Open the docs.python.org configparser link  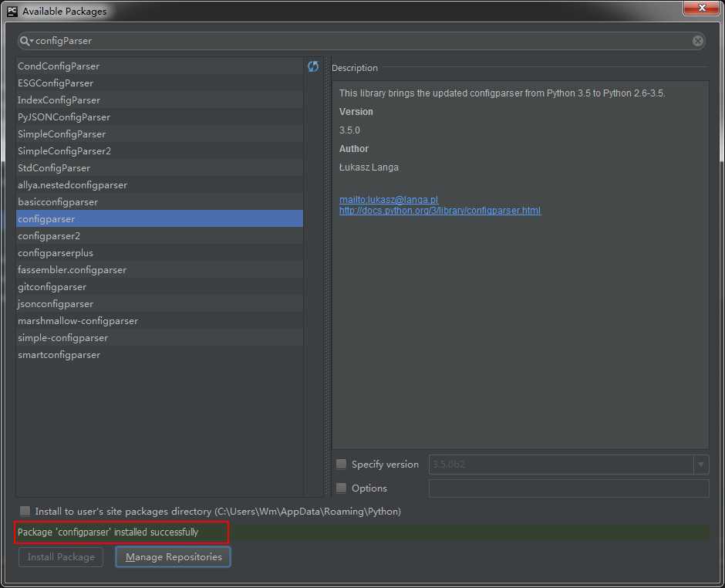[440, 211]
